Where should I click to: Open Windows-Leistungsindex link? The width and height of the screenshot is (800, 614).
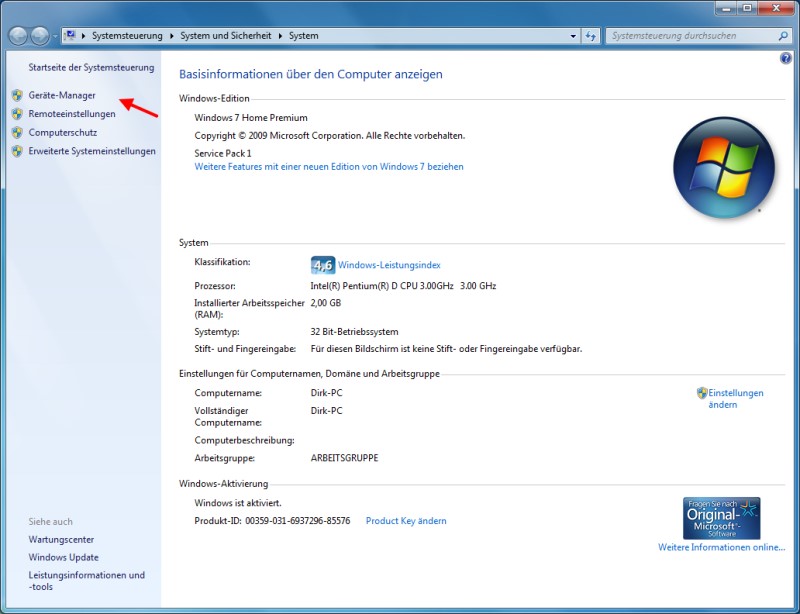pos(389,265)
